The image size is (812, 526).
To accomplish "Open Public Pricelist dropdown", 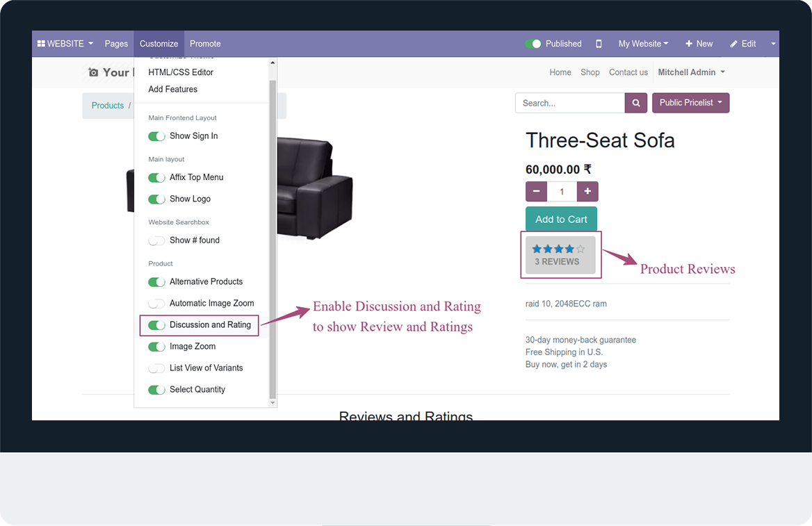I will pyautogui.click(x=691, y=103).
